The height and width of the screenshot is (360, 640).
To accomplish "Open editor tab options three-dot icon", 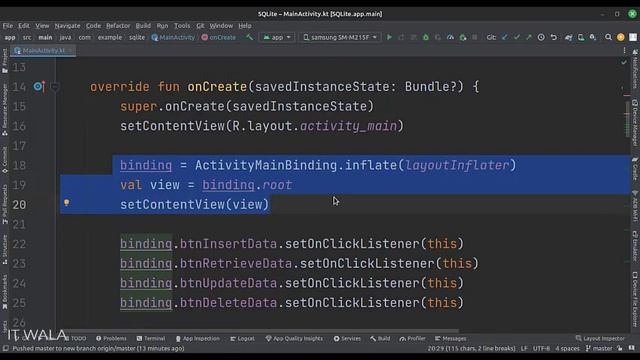I will tap(624, 50).
